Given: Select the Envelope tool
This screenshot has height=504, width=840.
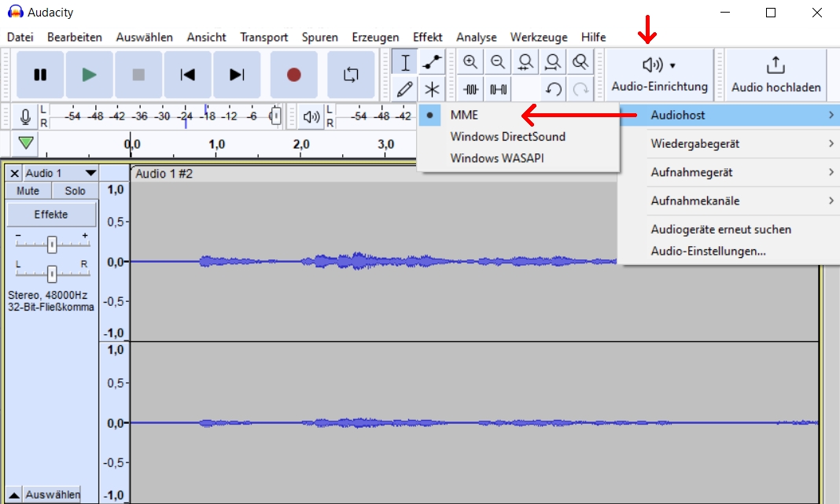Looking at the screenshot, I should pos(432,63).
